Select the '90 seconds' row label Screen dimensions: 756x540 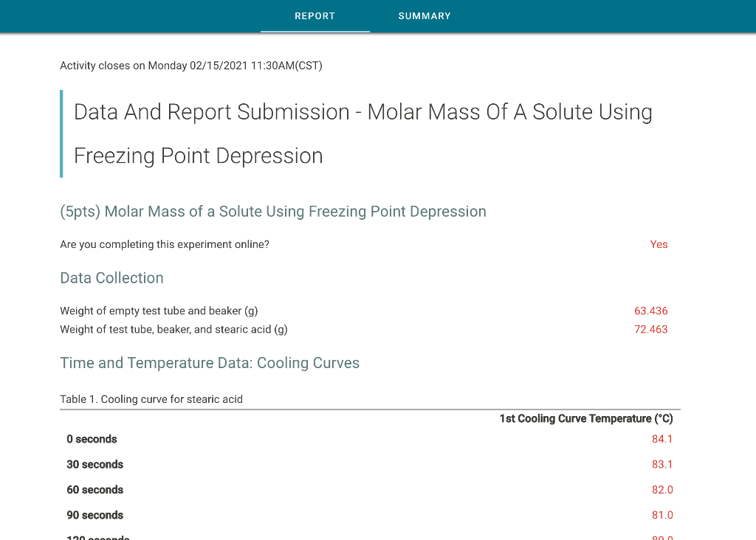[94, 514]
